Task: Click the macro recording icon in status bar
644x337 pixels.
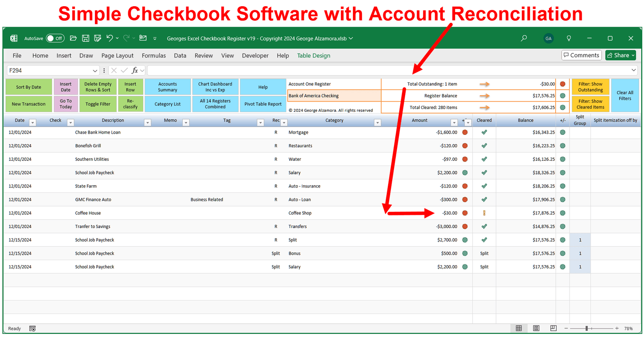Action: coord(33,329)
